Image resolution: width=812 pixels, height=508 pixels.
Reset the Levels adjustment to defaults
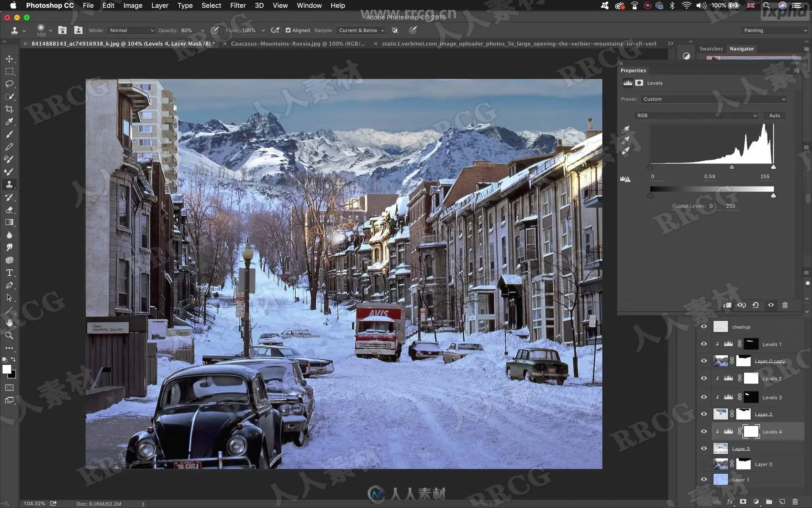point(755,305)
